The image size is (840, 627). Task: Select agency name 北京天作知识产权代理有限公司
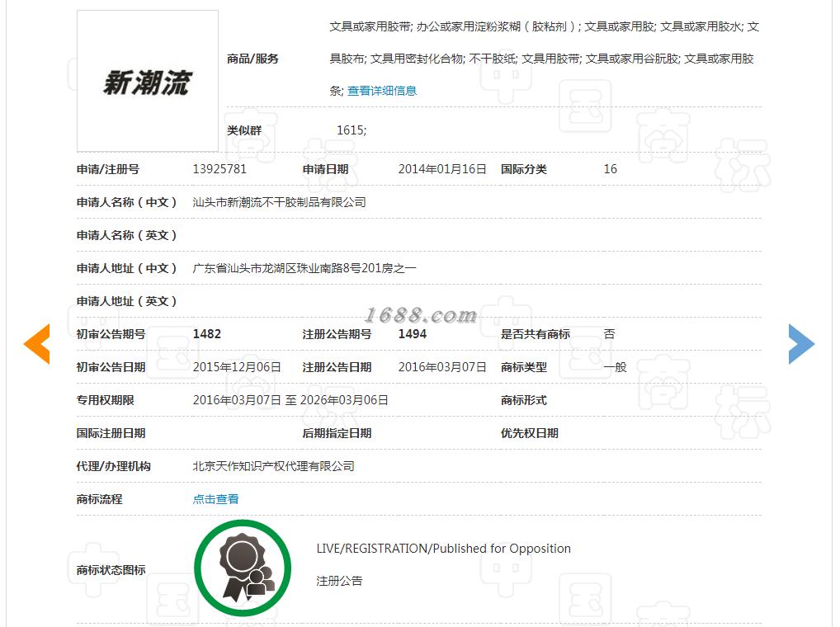click(273, 466)
